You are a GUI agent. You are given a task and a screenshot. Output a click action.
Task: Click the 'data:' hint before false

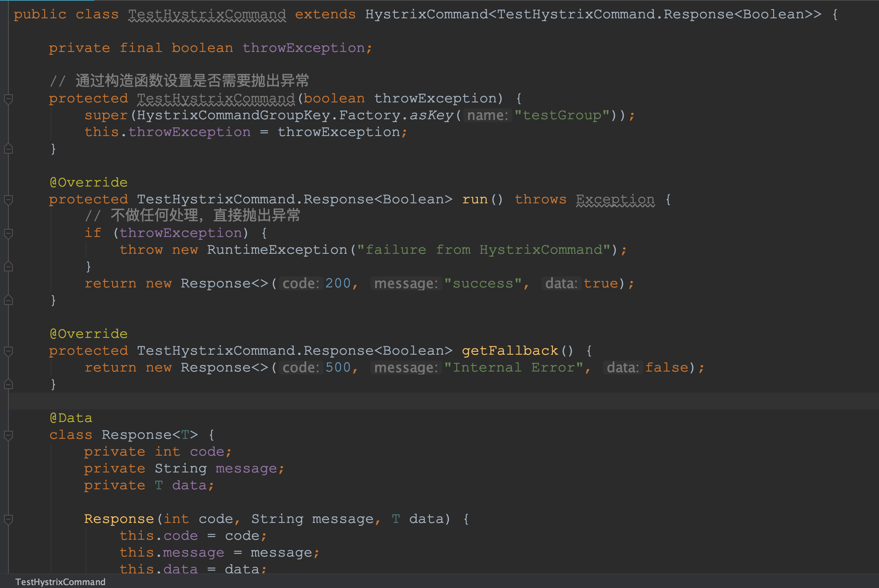pyautogui.click(x=623, y=367)
